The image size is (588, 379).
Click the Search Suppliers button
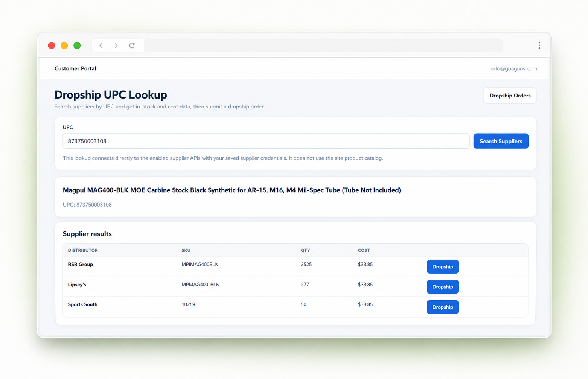(x=501, y=141)
